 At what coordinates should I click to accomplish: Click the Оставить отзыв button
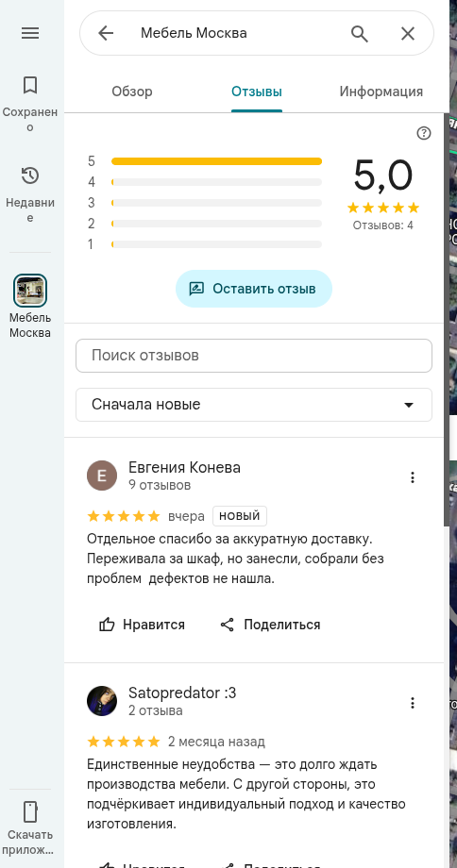(254, 289)
